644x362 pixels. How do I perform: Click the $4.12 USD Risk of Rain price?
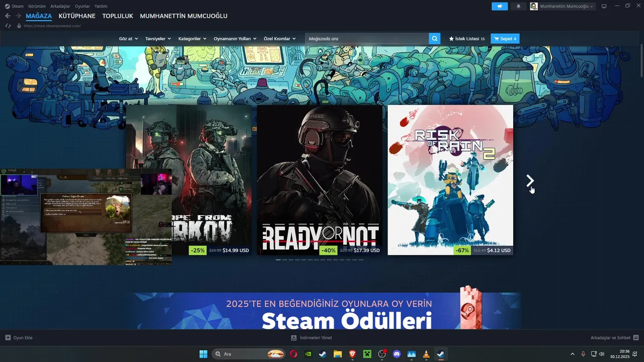click(x=498, y=250)
